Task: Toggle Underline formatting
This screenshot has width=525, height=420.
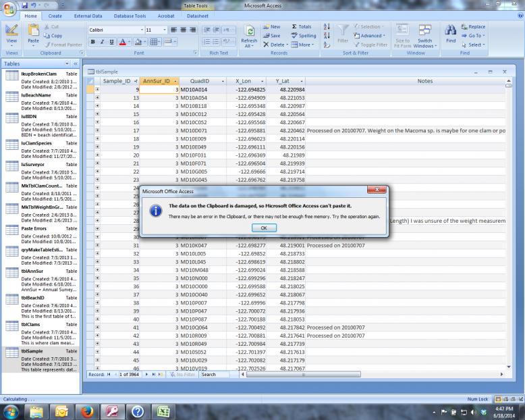Action: point(111,42)
